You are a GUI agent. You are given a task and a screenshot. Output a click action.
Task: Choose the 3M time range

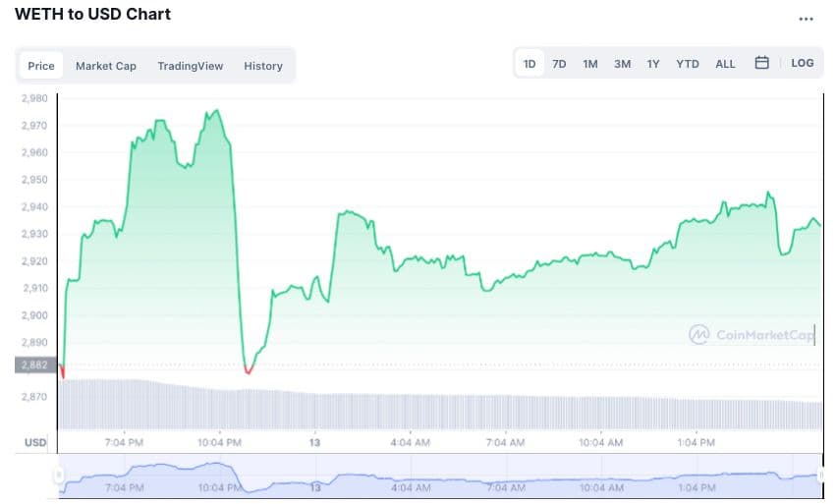click(x=622, y=64)
